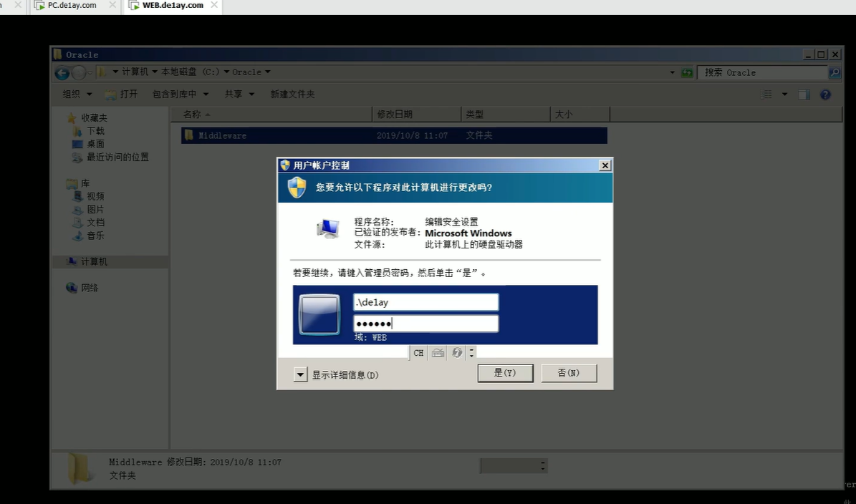Click the 是(Y) button to confirm

point(505,373)
